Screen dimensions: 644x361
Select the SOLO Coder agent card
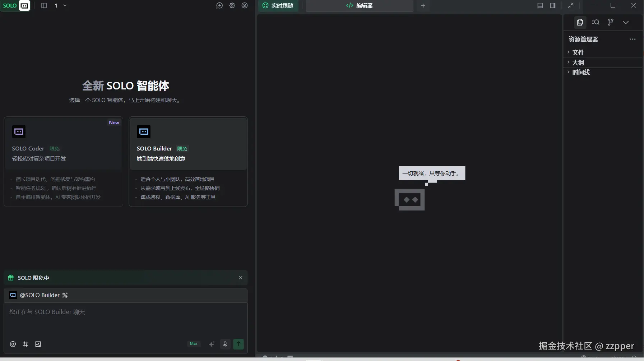pyautogui.click(x=63, y=162)
